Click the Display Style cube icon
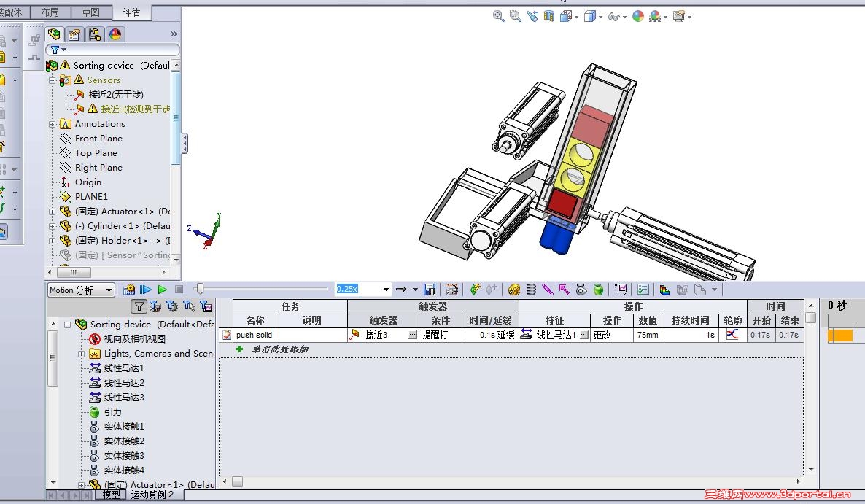 coord(590,17)
